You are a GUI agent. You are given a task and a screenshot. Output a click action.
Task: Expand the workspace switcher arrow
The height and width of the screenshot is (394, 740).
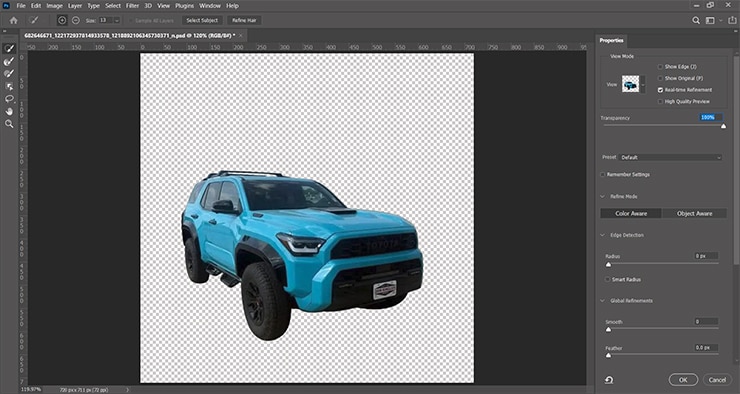[721, 20]
